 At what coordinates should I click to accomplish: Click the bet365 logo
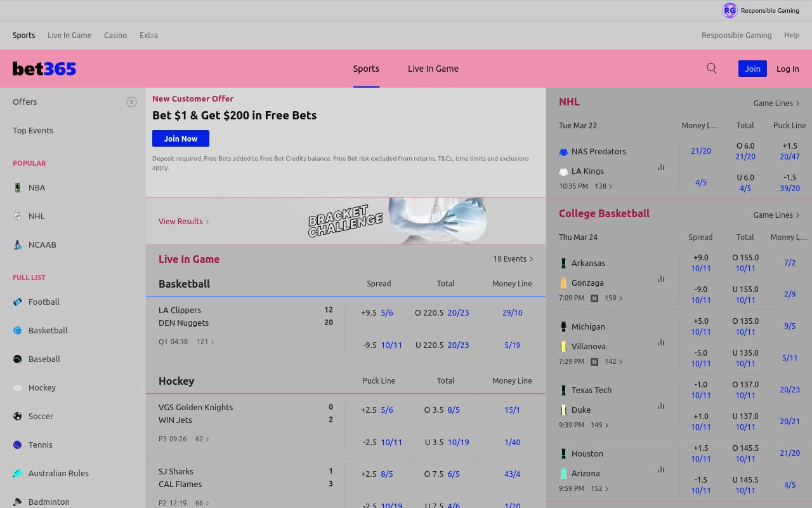(44, 69)
